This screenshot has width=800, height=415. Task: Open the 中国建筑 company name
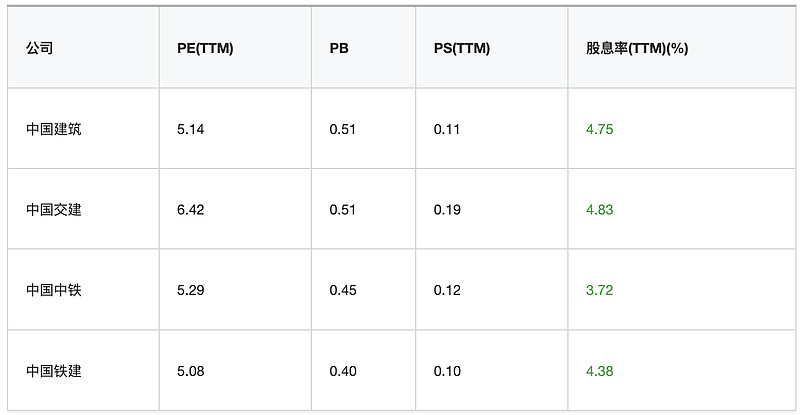pos(54,129)
